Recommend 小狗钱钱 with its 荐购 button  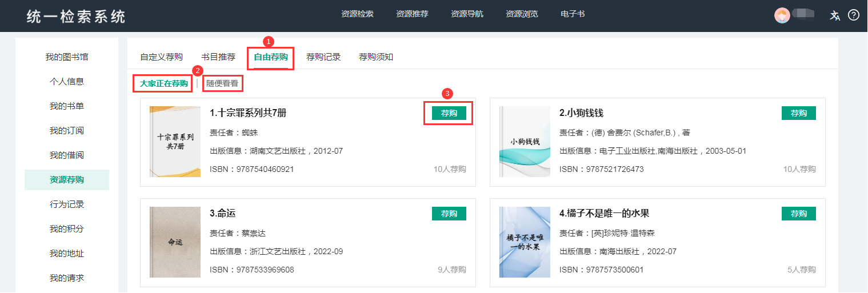point(798,113)
